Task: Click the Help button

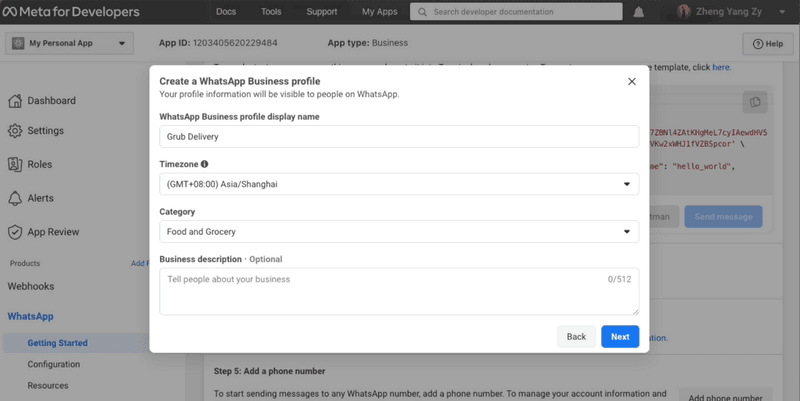Action: 768,44
